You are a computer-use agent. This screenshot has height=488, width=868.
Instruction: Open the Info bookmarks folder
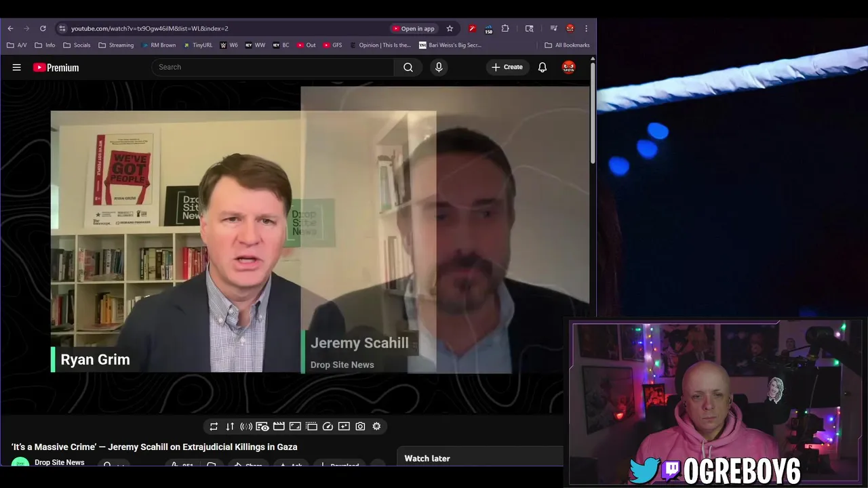click(45, 45)
